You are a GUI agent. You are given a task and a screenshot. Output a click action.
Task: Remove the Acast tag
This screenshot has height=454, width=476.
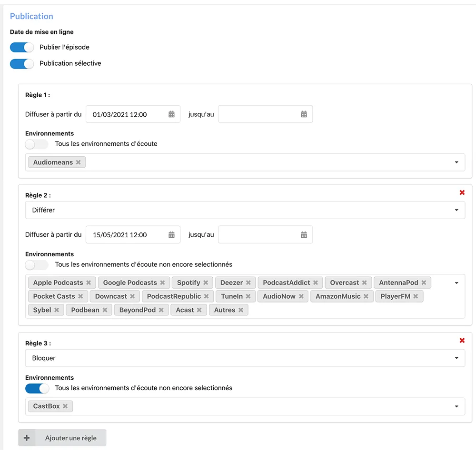point(199,310)
